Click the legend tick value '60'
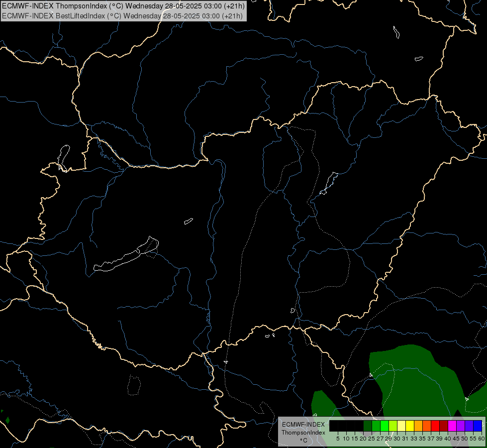 pyautogui.click(x=481, y=439)
